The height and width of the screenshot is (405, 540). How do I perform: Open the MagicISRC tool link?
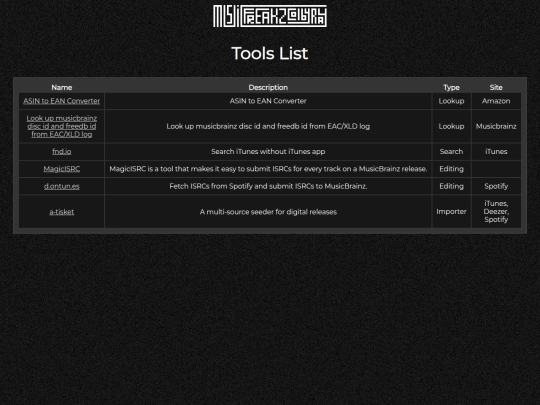click(x=62, y=169)
